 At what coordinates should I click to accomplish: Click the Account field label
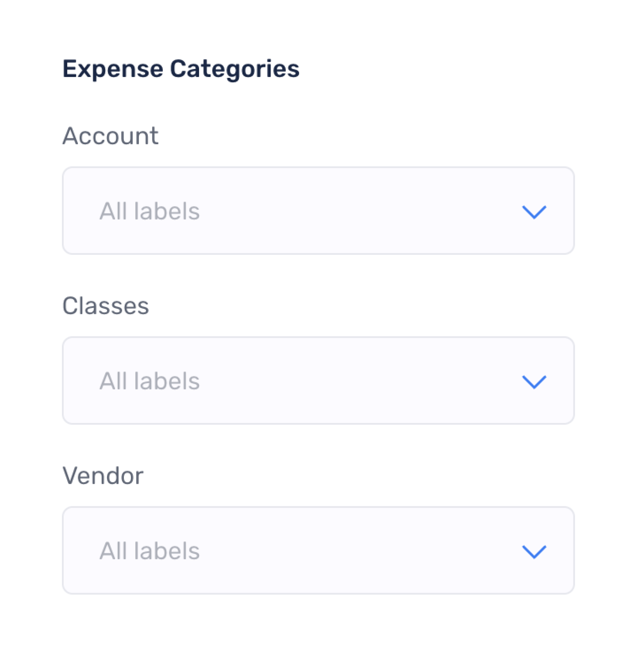click(x=111, y=135)
